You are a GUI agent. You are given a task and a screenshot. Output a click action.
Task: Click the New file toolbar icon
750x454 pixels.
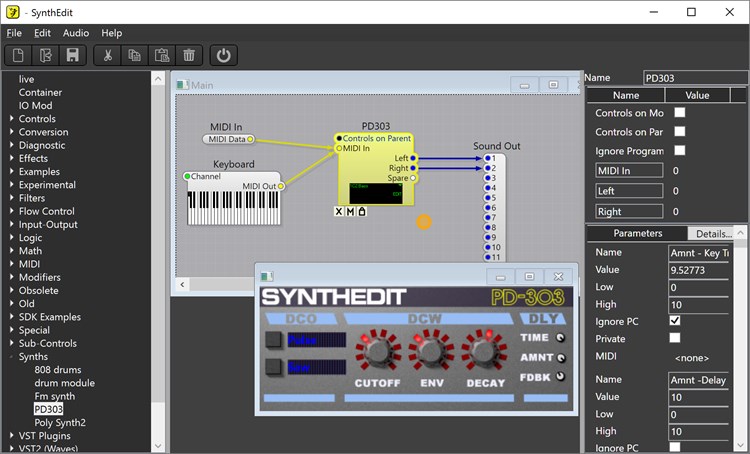click(x=19, y=56)
